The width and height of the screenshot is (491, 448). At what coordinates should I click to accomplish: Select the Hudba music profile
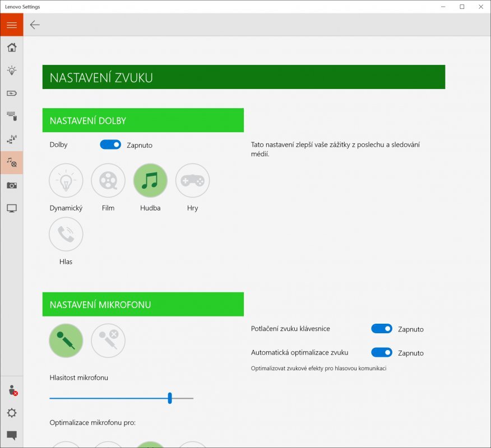tap(150, 180)
